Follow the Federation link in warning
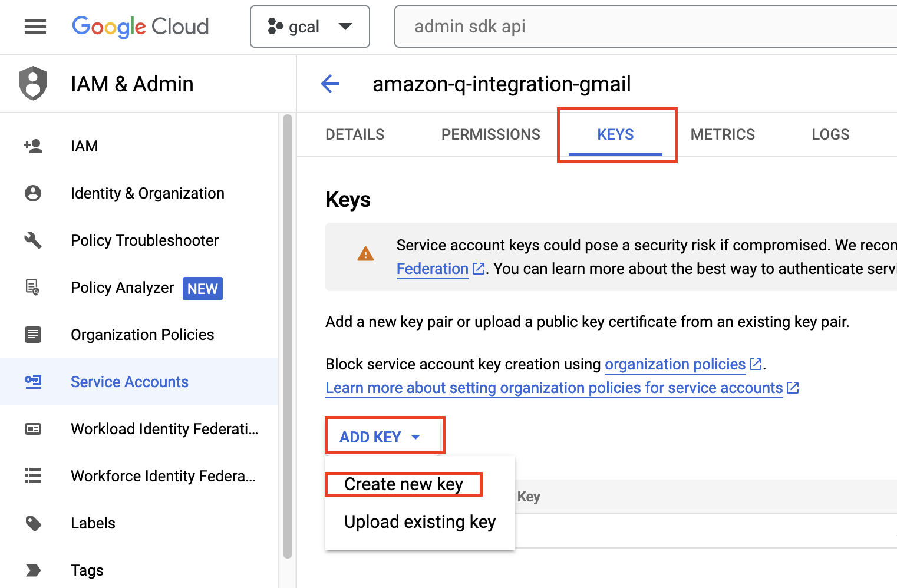The image size is (897, 588). point(433,269)
